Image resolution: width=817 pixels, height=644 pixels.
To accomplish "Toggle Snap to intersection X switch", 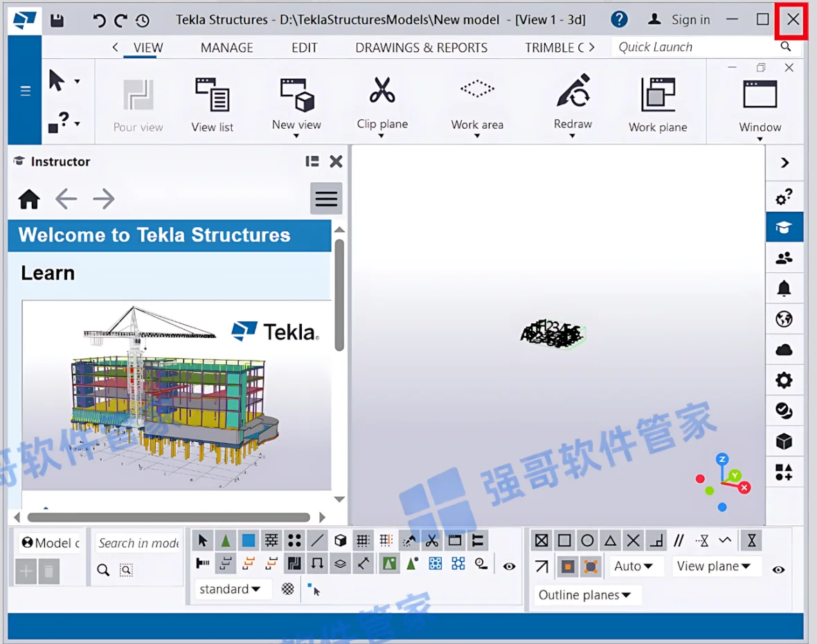I will pyautogui.click(x=633, y=541).
